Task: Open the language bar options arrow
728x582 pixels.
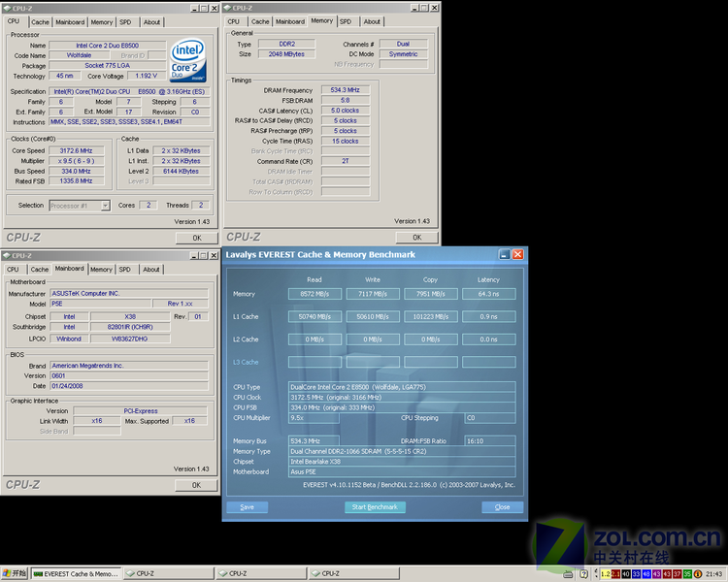Action: click(x=596, y=574)
